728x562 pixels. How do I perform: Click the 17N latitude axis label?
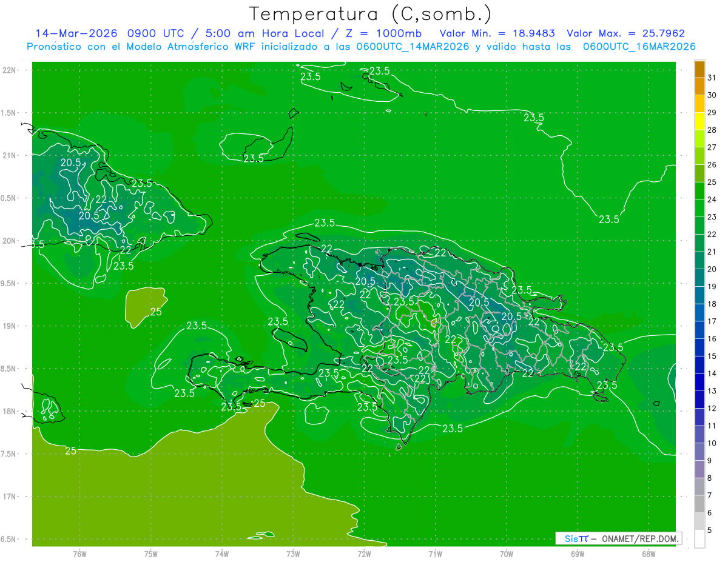coord(10,497)
